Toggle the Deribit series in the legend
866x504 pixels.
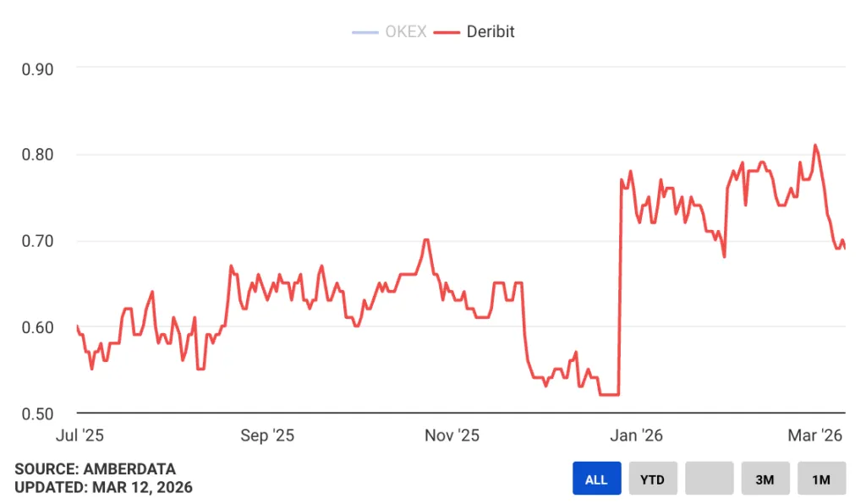(491, 32)
